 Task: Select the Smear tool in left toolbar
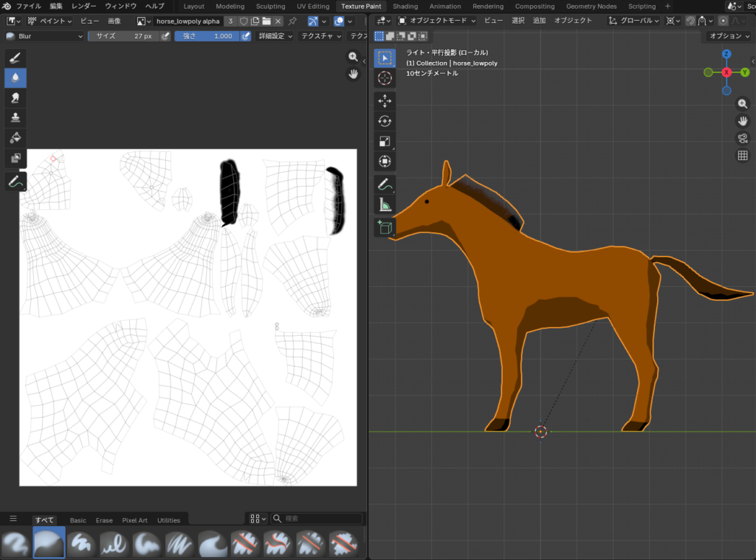coord(16,97)
